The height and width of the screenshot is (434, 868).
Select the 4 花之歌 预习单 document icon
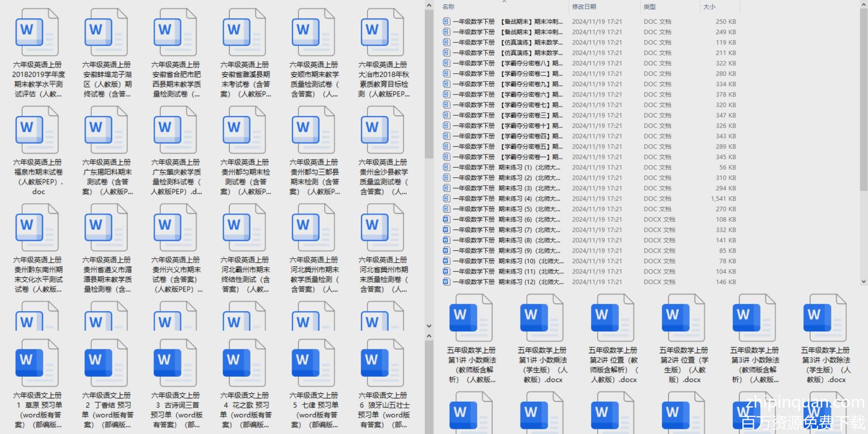pos(244,363)
